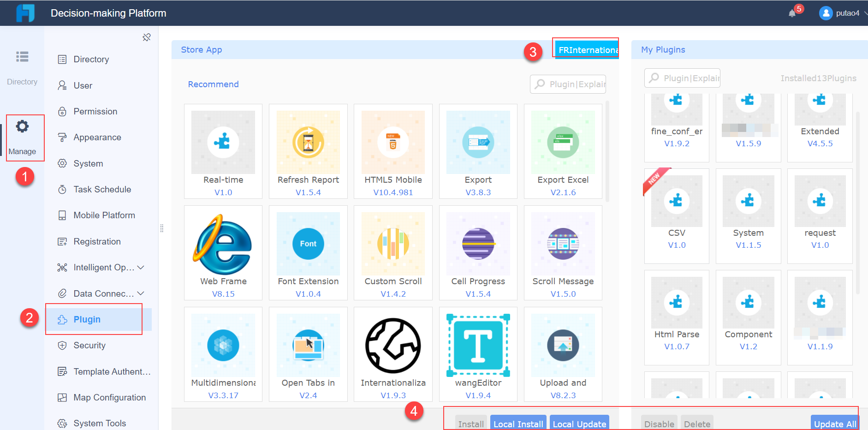Choose the Scroll Message plugin icon
This screenshot has width=868, height=430.
click(563, 244)
